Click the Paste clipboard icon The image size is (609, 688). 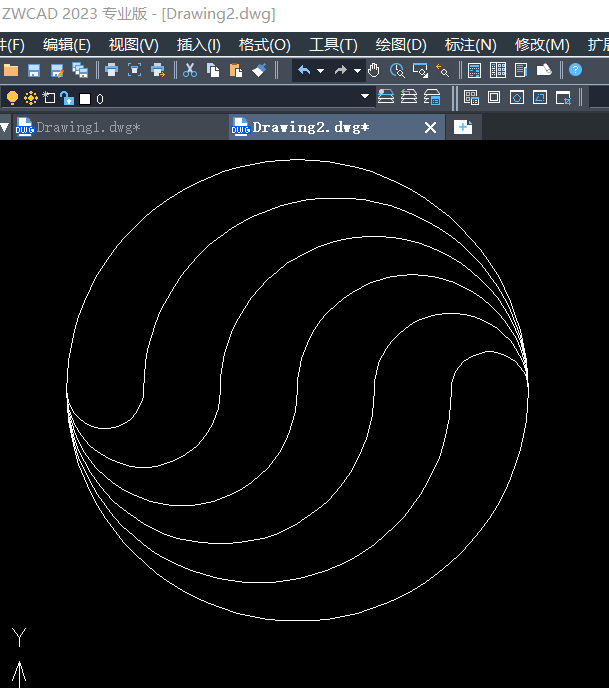(x=236, y=70)
